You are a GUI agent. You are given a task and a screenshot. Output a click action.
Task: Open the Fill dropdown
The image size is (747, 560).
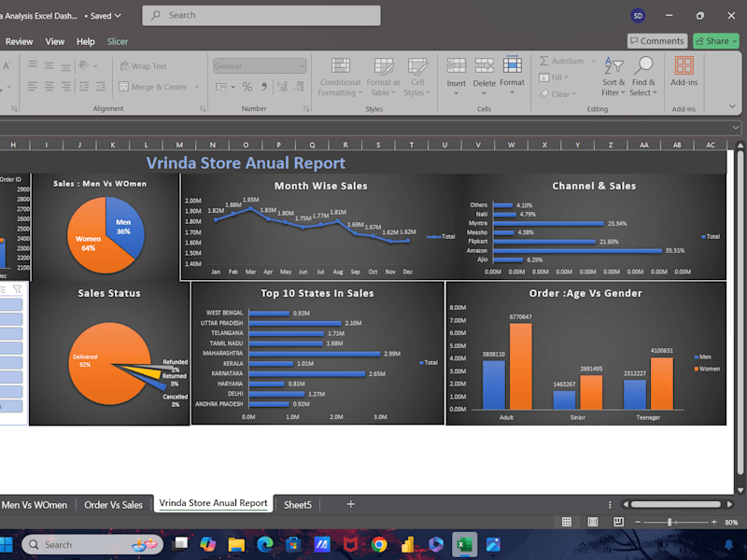coord(554,77)
